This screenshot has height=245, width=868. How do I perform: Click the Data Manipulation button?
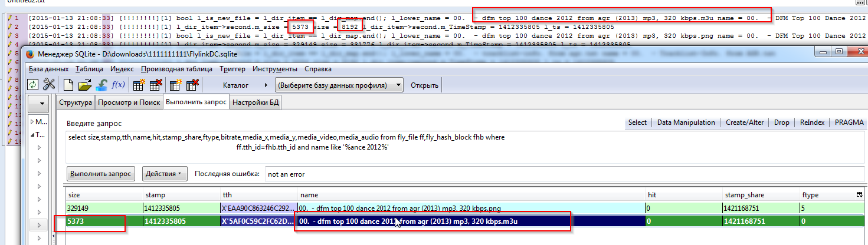point(686,122)
